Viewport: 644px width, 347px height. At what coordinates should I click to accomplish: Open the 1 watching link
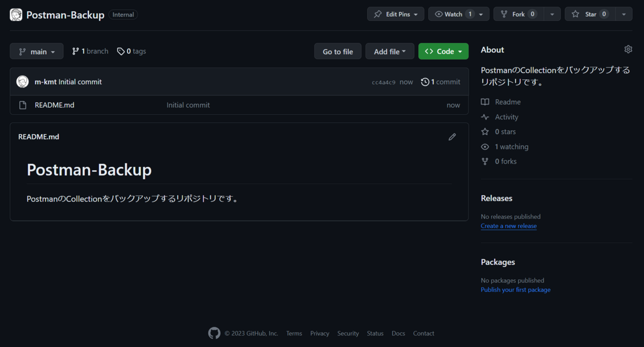pos(511,146)
